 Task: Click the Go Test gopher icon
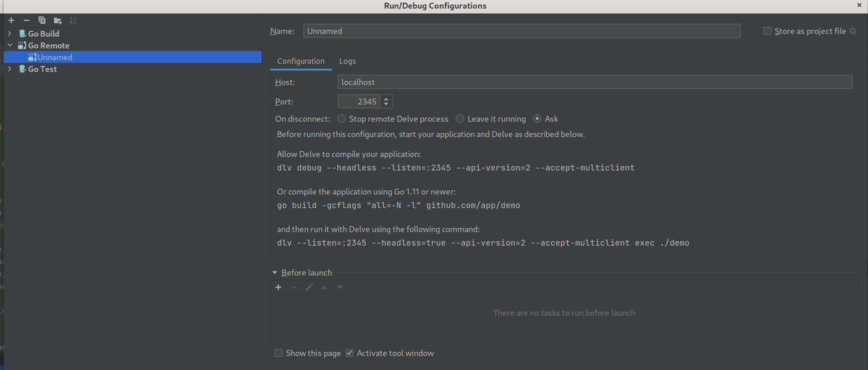pyautogui.click(x=22, y=70)
